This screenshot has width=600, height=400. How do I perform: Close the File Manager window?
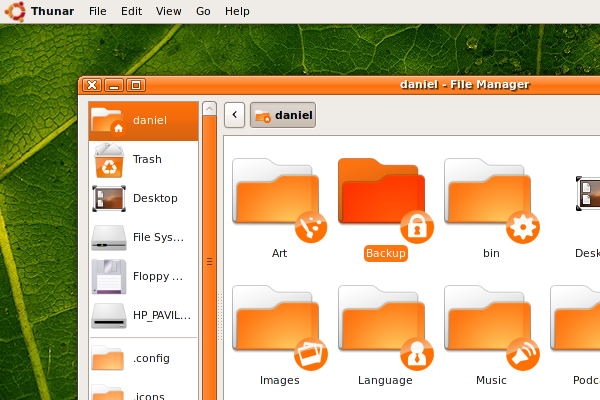[92, 85]
